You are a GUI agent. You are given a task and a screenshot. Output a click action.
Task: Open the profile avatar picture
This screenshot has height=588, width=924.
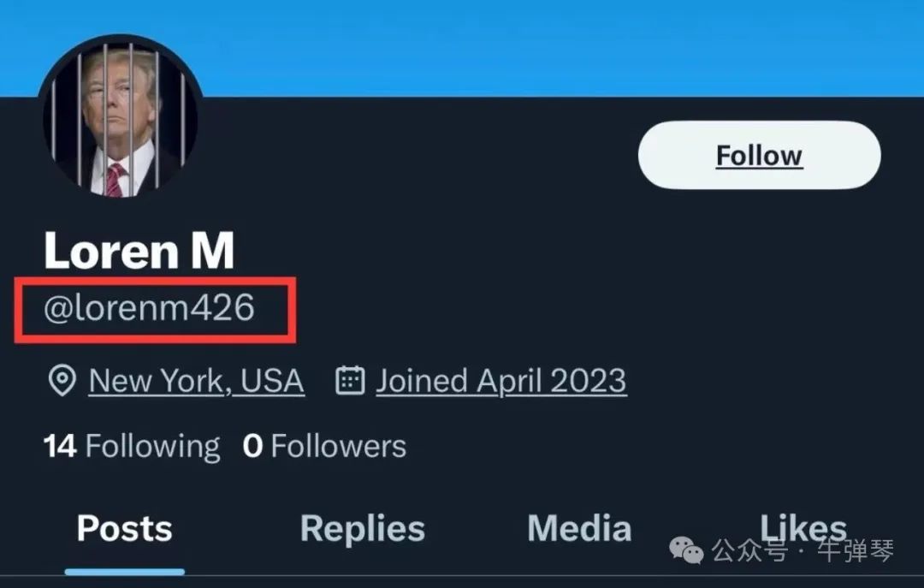121,116
